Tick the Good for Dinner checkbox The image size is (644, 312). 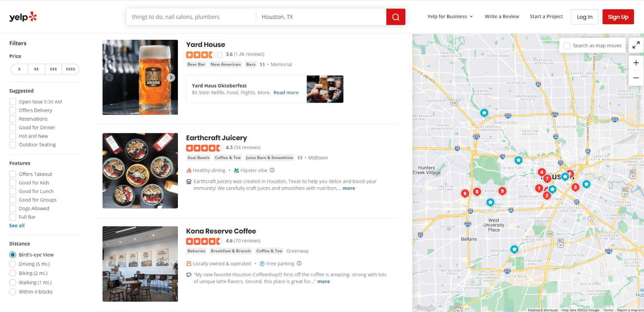point(13,127)
